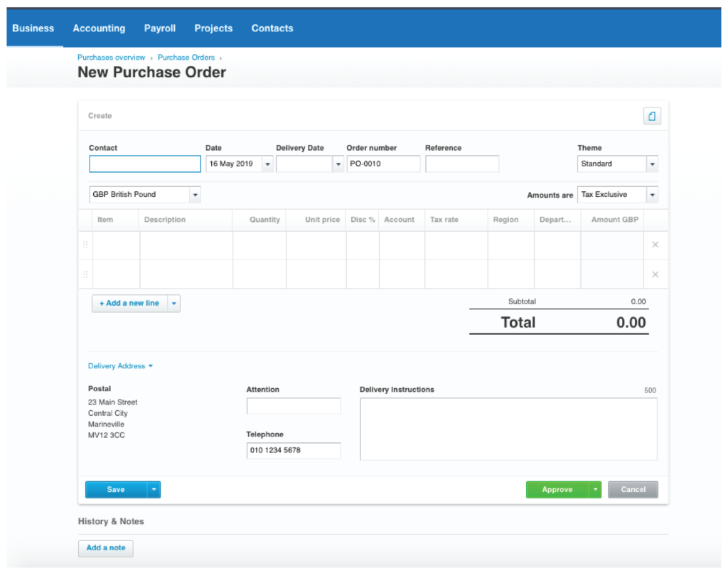The image size is (728, 583).
Task: Grab the first row drag handle
Action: pos(85,244)
